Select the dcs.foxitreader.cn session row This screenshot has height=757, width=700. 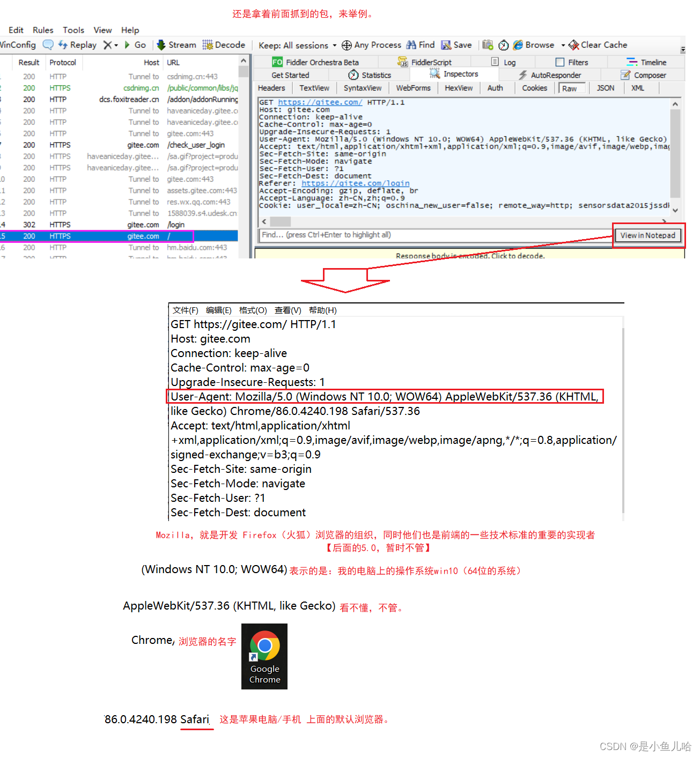pos(119,99)
